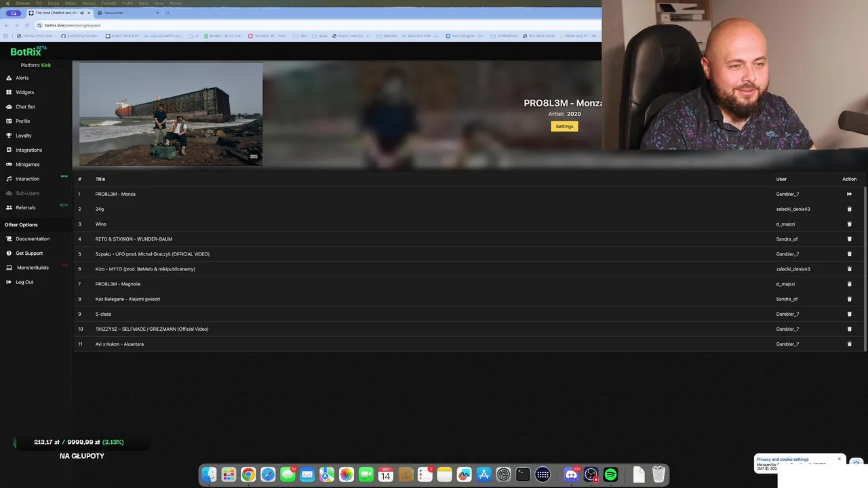Open the Trash in the Dock

click(658, 474)
